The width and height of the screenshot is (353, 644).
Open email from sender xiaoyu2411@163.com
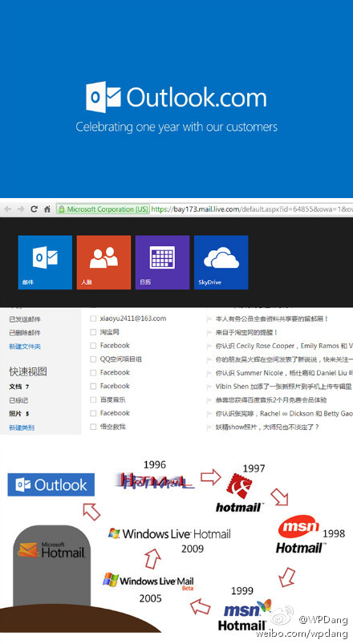click(x=132, y=318)
